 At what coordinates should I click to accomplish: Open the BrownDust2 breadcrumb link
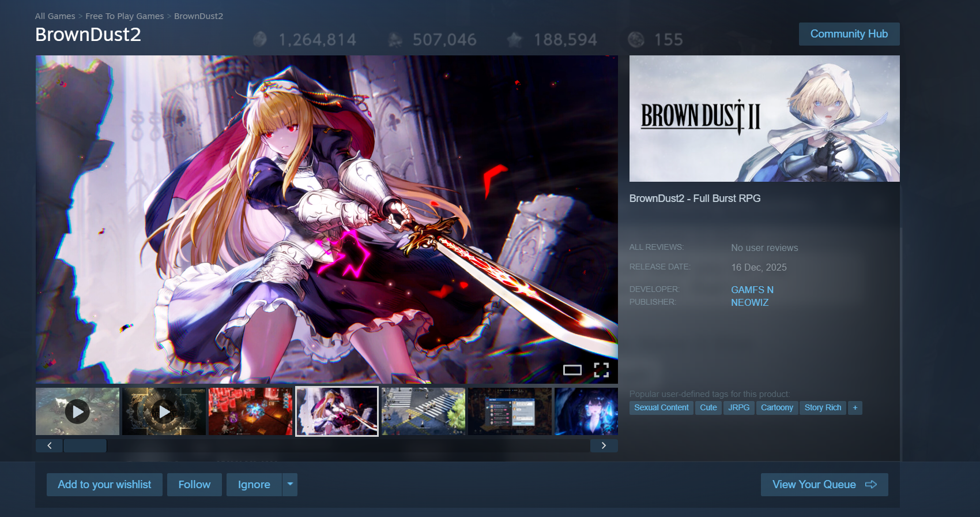click(198, 16)
